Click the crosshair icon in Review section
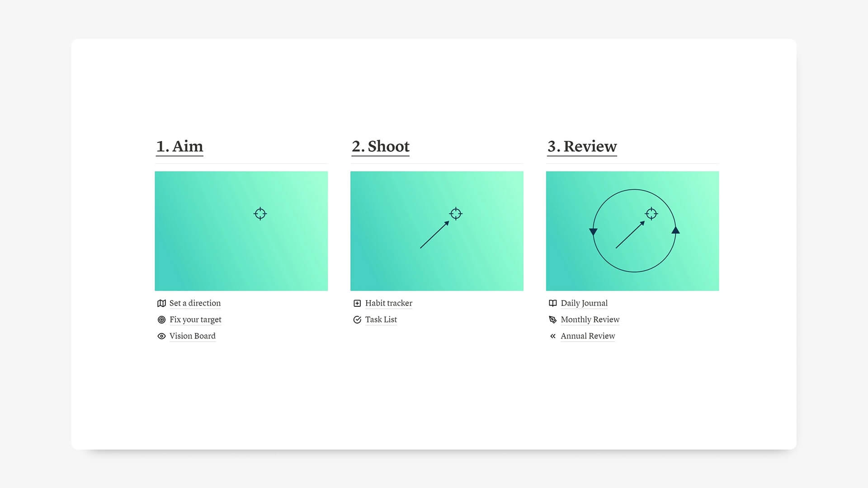The height and width of the screenshot is (488, 868). (651, 213)
